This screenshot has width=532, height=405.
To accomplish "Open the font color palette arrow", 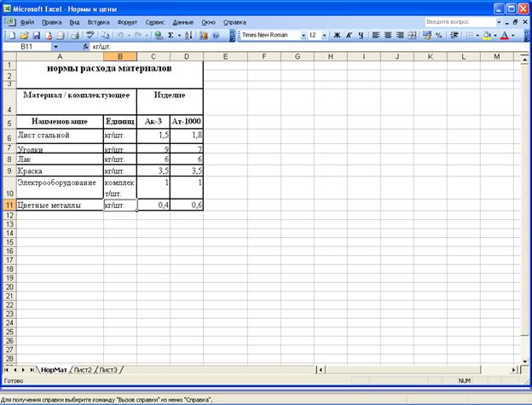I will pyautogui.click(x=513, y=35).
